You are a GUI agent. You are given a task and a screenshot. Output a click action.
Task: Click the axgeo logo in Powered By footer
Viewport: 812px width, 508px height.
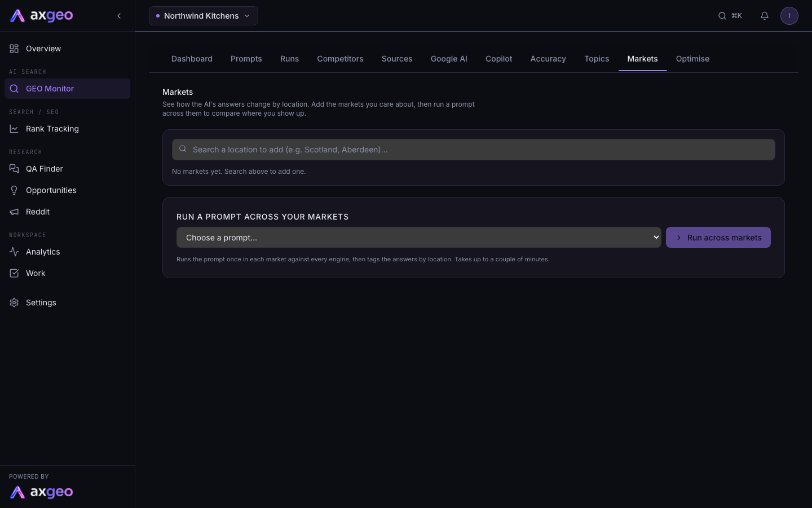pos(42,492)
